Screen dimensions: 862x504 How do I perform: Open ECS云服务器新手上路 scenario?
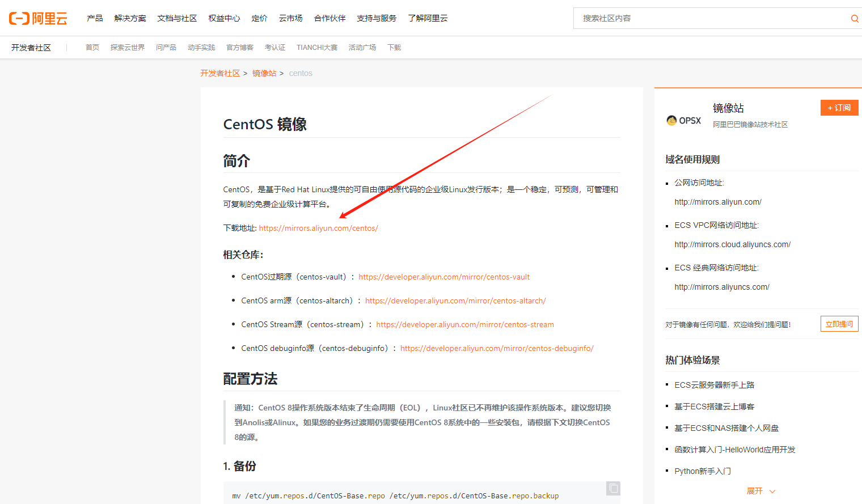tap(715, 385)
